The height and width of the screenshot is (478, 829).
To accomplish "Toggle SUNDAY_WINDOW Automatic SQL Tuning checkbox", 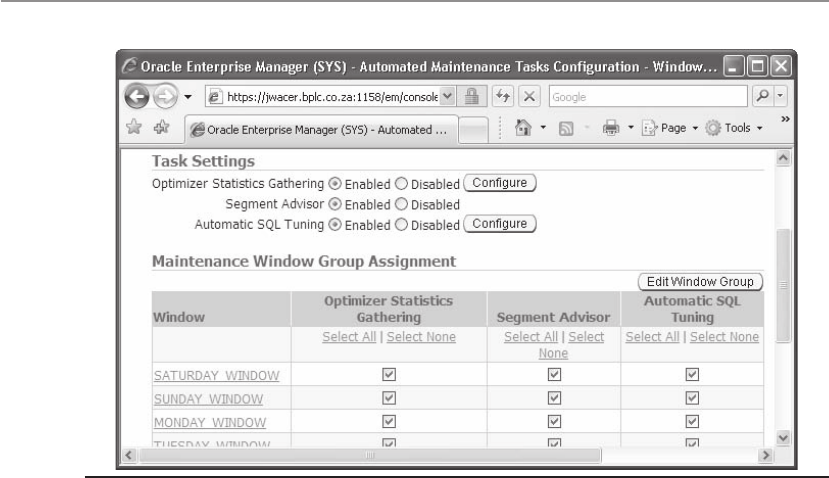I will [x=692, y=398].
